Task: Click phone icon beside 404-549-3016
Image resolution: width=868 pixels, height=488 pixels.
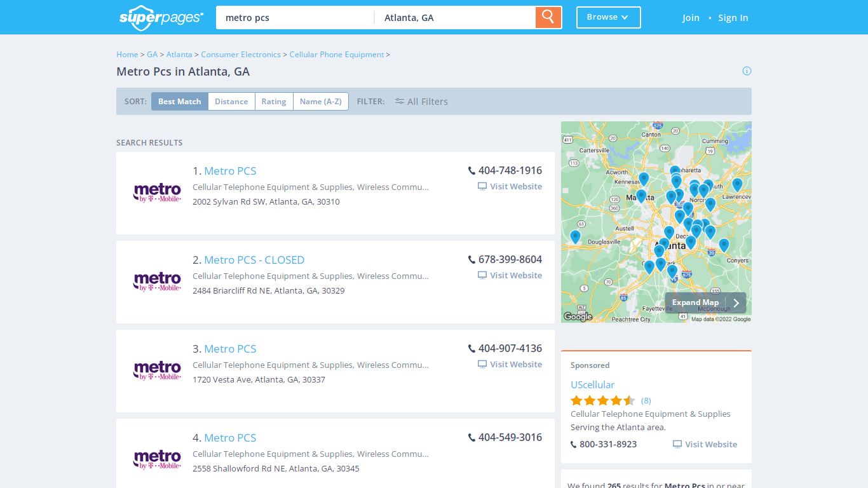Action: 471,438
